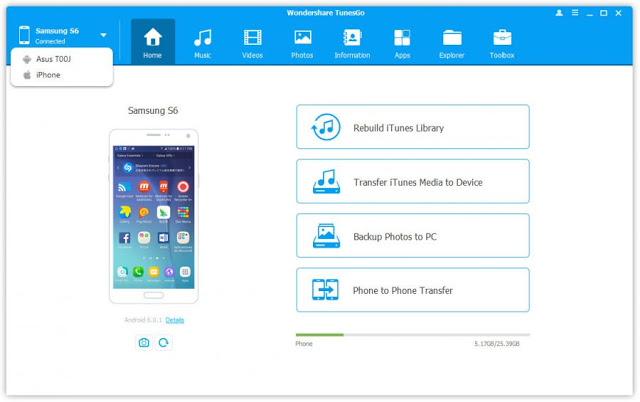Image resolution: width=640 pixels, height=402 pixels.
Task: Open the Toolbox tab
Action: click(x=502, y=42)
